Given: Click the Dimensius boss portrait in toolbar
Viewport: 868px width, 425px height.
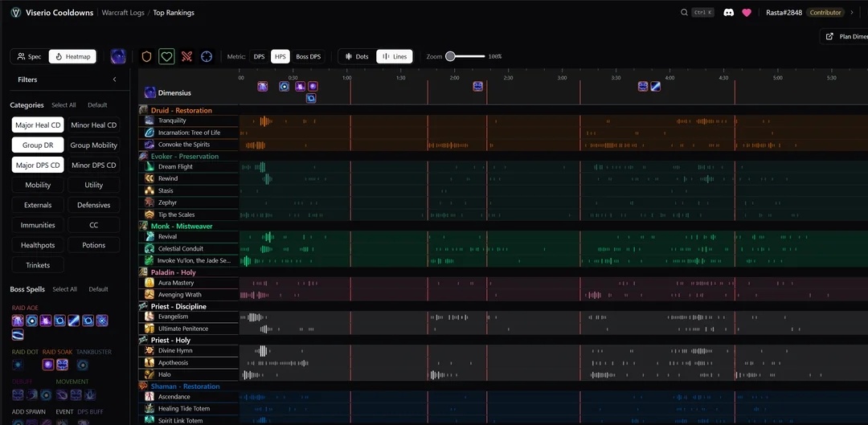Looking at the screenshot, I should click(x=118, y=56).
